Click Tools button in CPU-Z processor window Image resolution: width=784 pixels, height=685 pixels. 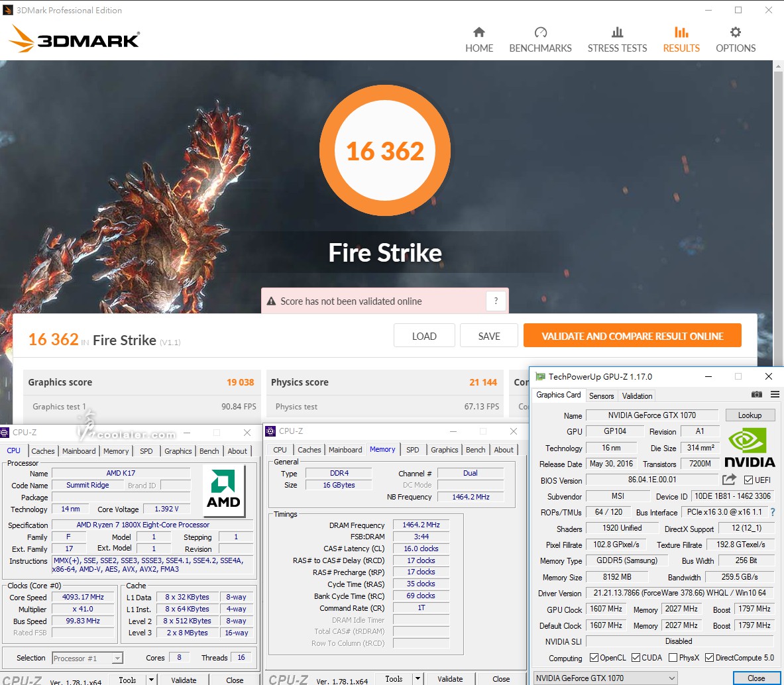127,680
